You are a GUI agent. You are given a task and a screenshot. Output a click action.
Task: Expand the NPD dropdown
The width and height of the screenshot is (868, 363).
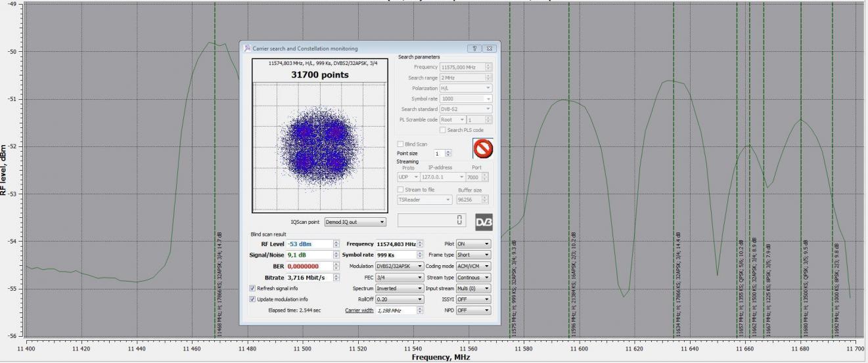pyautogui.click(x=474, y=310)
